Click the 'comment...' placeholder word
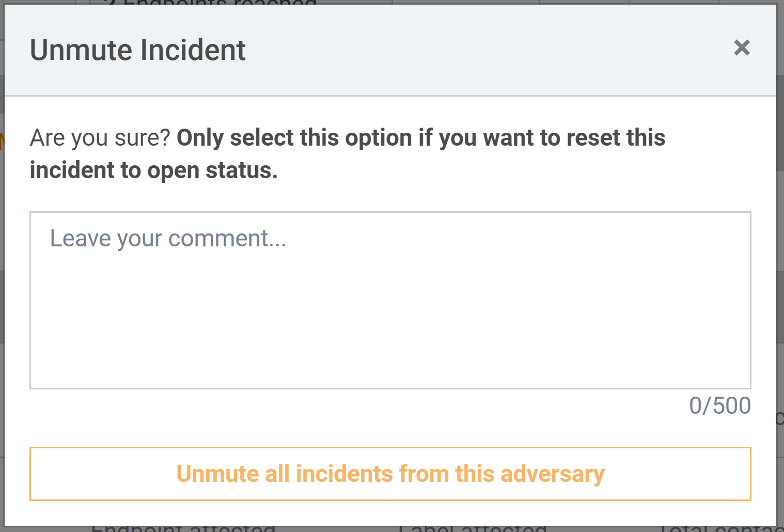This screenshot has height=532, width=784. [x=227, y=239]
